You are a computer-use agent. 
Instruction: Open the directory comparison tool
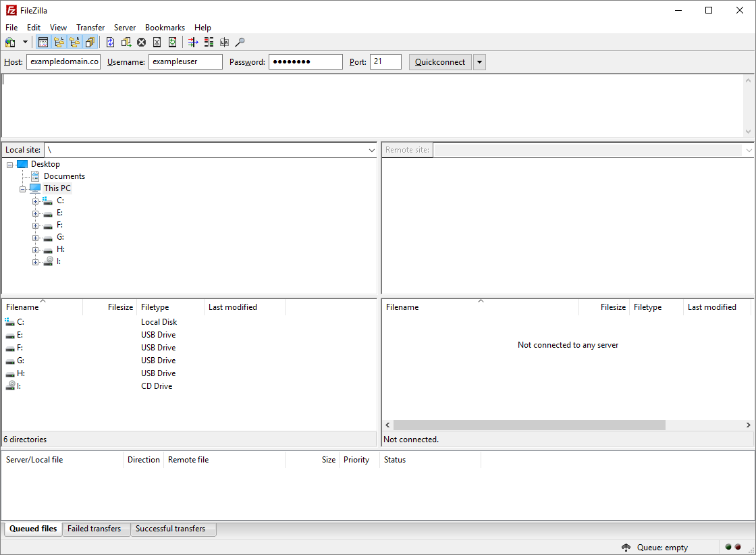tap(209, 42)
